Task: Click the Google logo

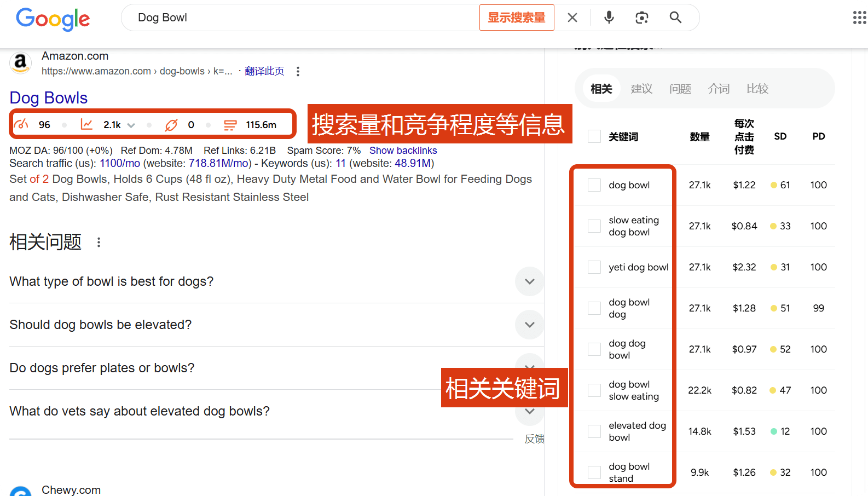Action: coord(53,19)
